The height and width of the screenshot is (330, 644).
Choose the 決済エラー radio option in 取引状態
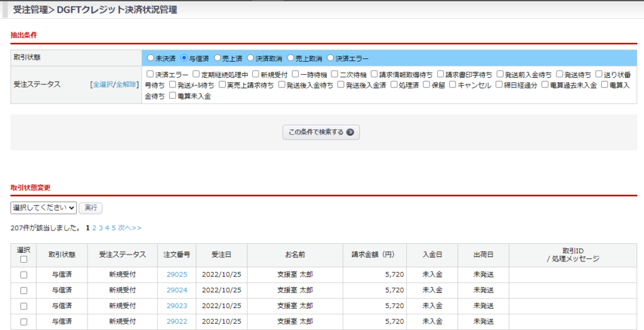click(x=330, y=58)
